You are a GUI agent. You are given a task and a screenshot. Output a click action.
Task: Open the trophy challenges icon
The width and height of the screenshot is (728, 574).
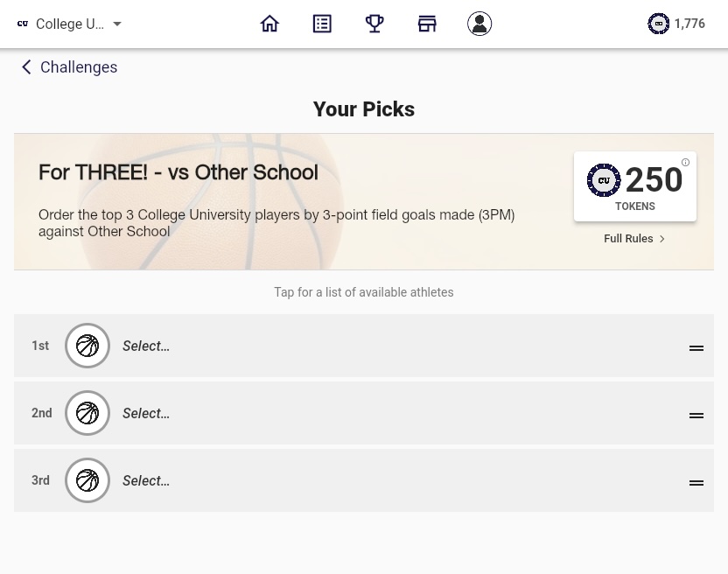click(374, 24)
